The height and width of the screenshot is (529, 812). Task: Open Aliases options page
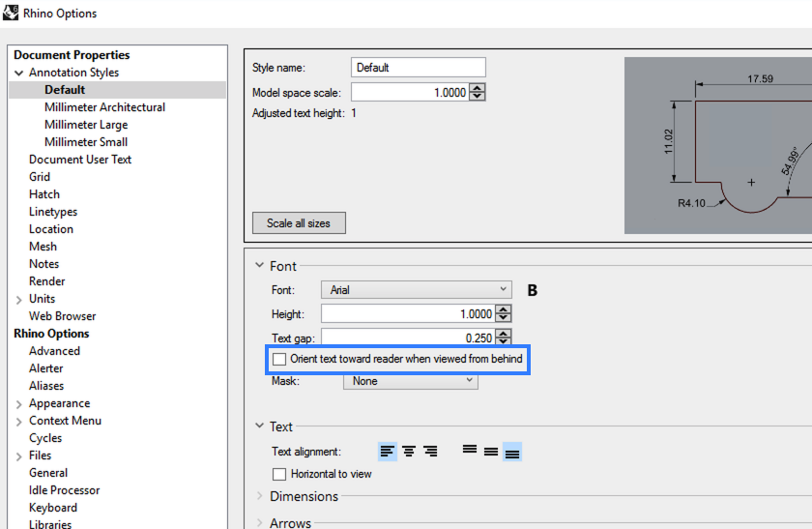click(46, 386)
